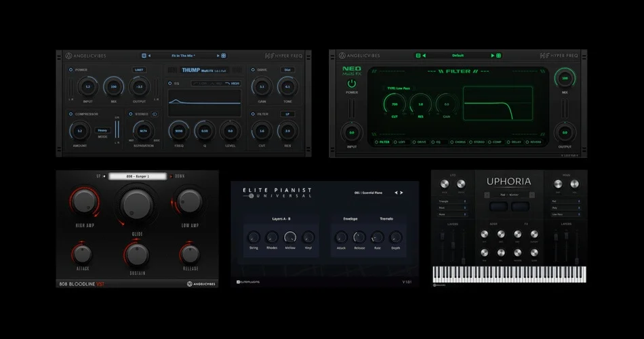This screenshot has width=644, height=339.
Task: Click the Uphoria piano keyboard
Action: pyautogui.click(x=509, y=274)
